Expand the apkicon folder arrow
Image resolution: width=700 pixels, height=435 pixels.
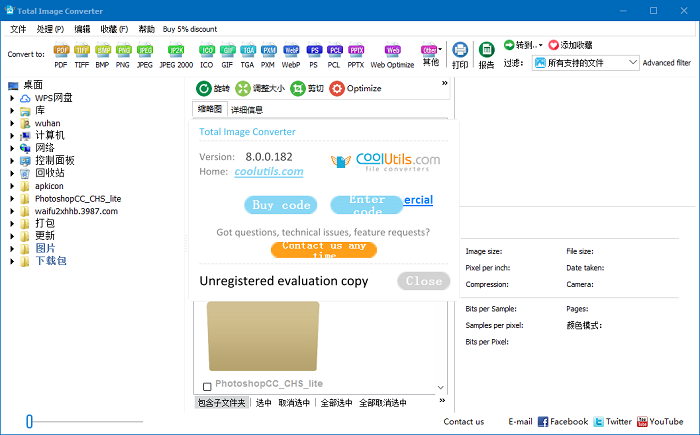[12, 186]
